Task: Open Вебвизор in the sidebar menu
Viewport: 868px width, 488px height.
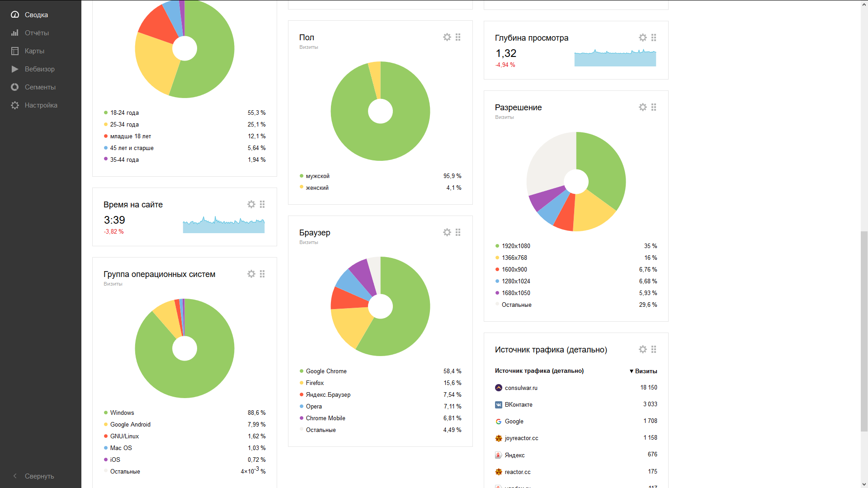Action: coord(39,69)
